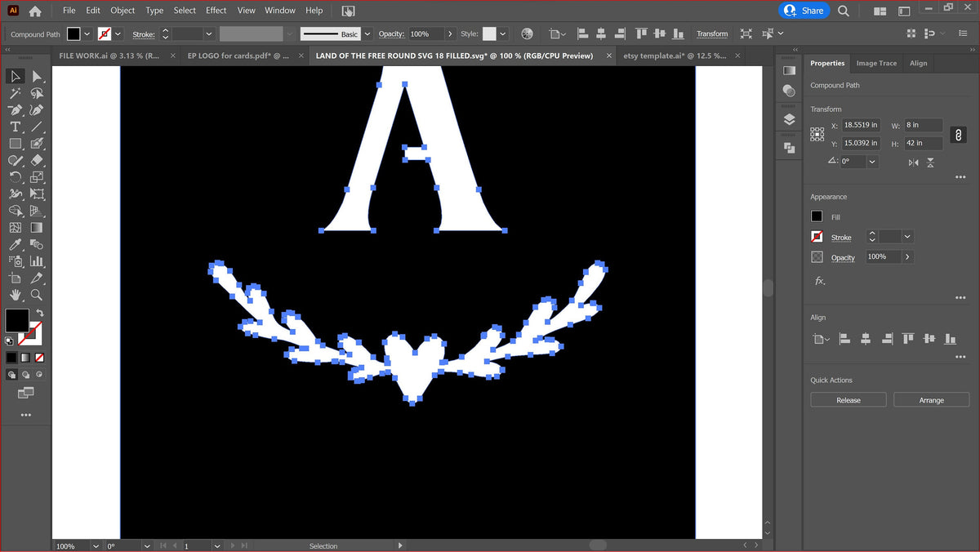Set paint to None mode button
The width and height of the screenshot is (980, 552).
[x=39, y=358]
